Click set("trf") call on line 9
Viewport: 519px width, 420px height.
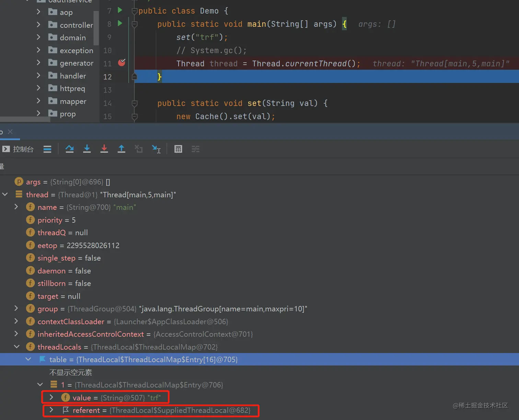(x=199, y=37)
